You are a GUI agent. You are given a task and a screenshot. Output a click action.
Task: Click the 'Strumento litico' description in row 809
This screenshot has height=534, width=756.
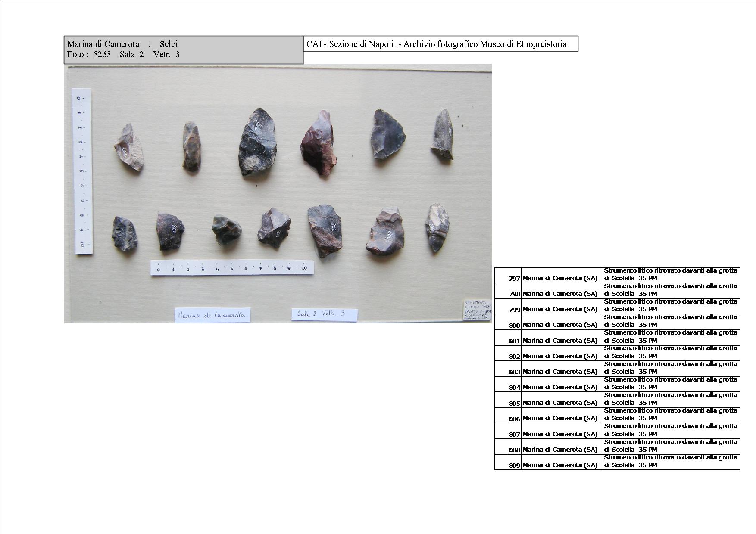click(x=671, y=462)
